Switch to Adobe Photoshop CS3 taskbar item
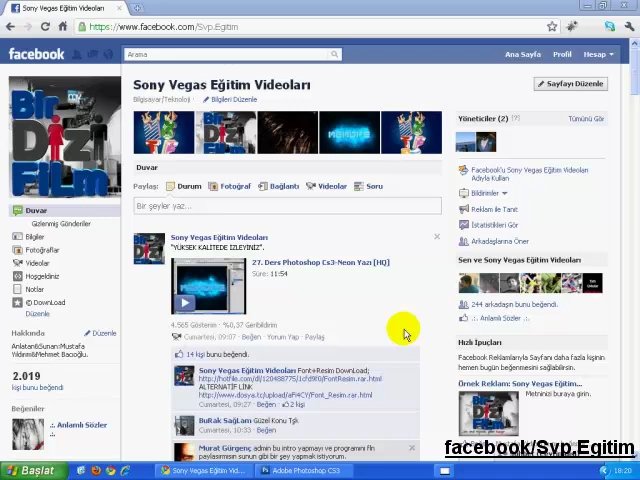Image resolution: width=640 pixels, height=480 pixels. point(302,471)
